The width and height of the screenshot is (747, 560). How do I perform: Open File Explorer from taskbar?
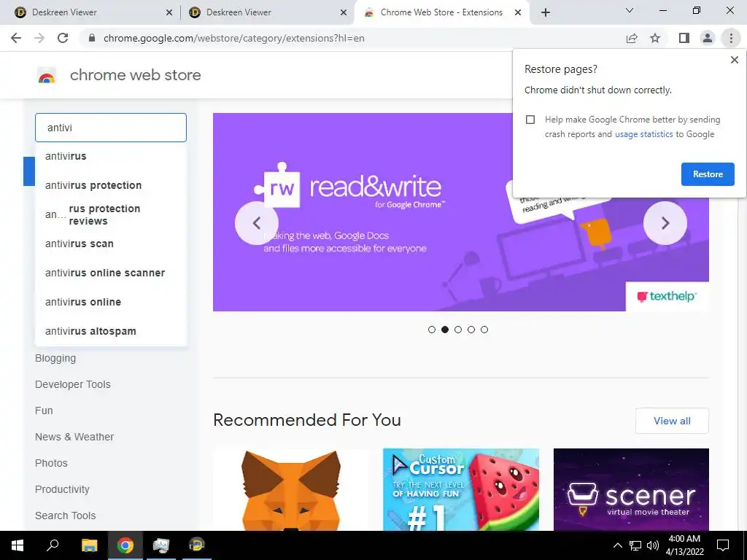[x=89, y=545]
